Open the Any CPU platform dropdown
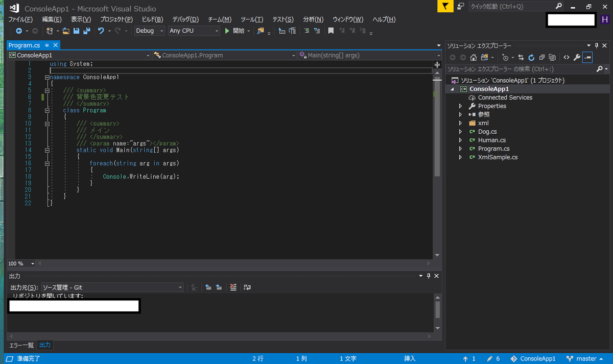613x364 pixels. pyautogui.click(x=194, y=31)
